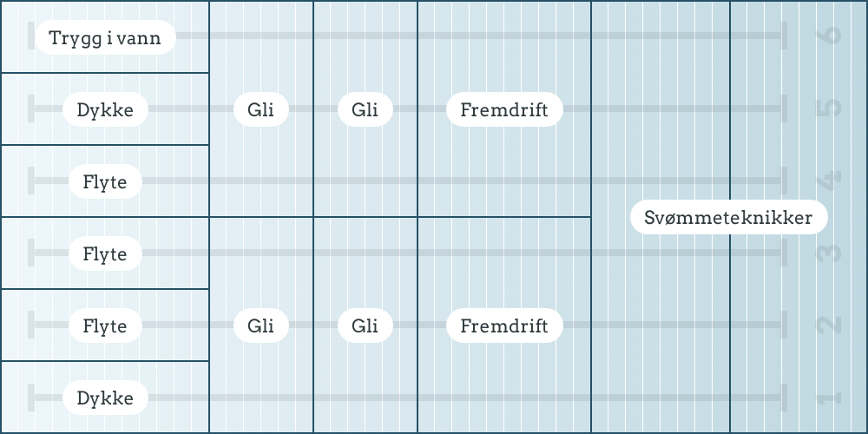
Task: Click the starting-end cap of lane 6 rope
Action: (31, 36)
